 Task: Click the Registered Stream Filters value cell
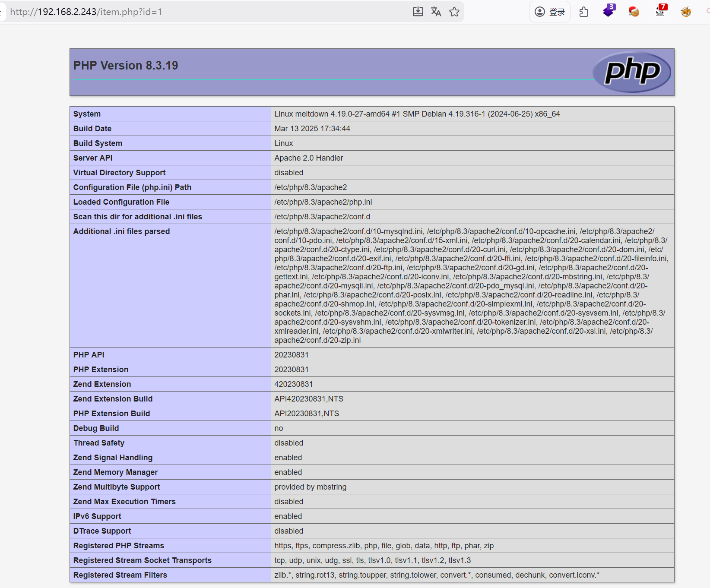tap(437, 575)
